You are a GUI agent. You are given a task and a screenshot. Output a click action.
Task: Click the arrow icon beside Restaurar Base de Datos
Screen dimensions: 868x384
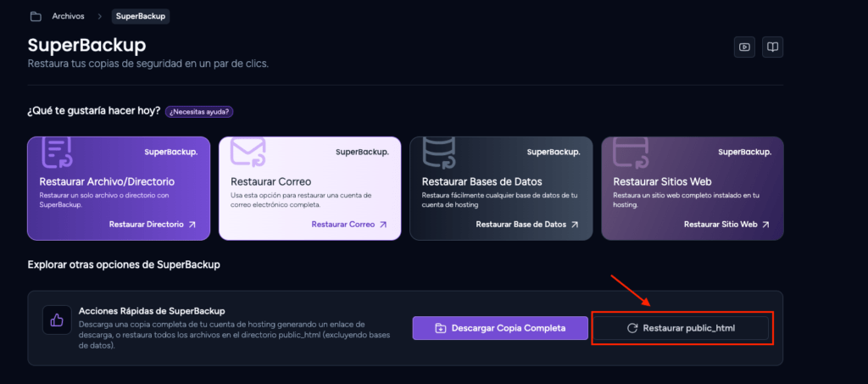575,225
